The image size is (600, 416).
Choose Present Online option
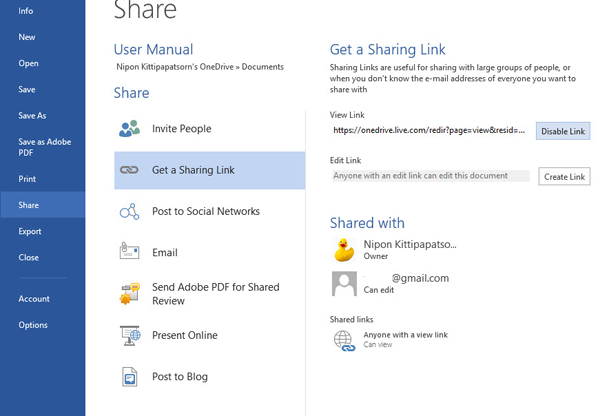[210, 335]
